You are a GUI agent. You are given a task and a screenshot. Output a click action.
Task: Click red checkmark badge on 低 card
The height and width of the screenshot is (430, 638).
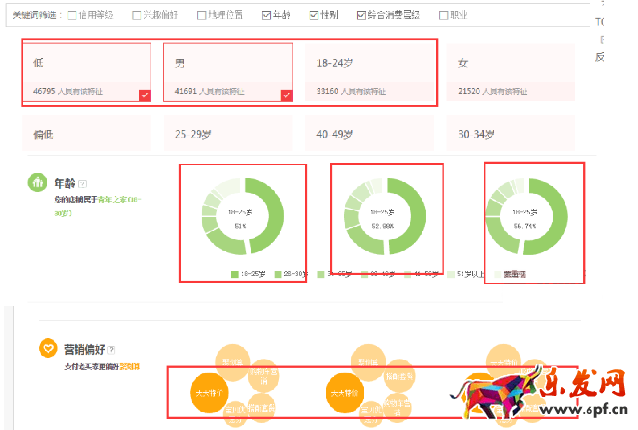(x=145, y=95)
